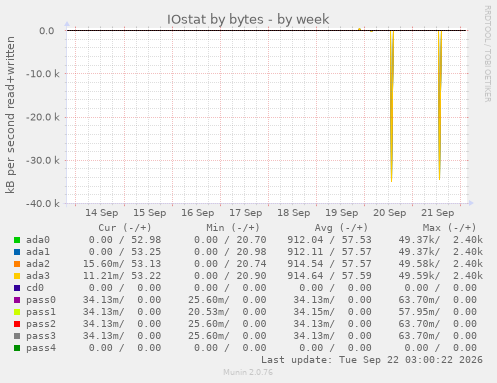
Task: Click the cd0 dark blue legend swatch
Action: pos(17,288)
